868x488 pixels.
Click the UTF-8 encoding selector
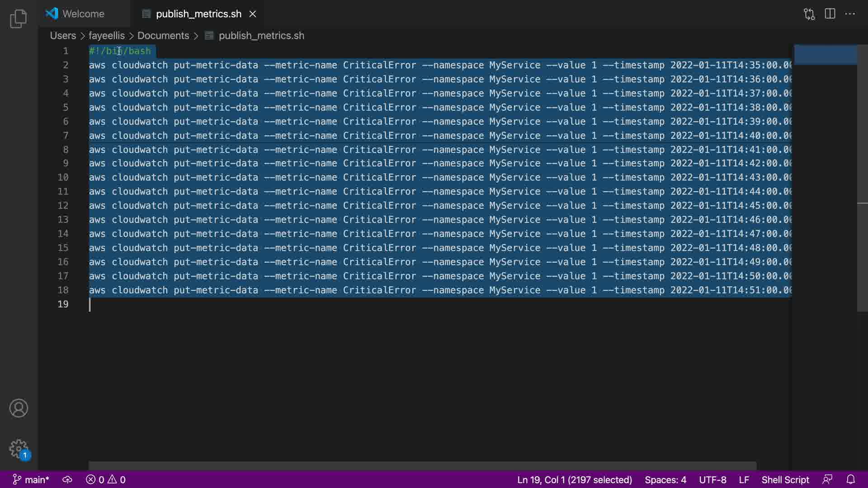coord(712,479)
